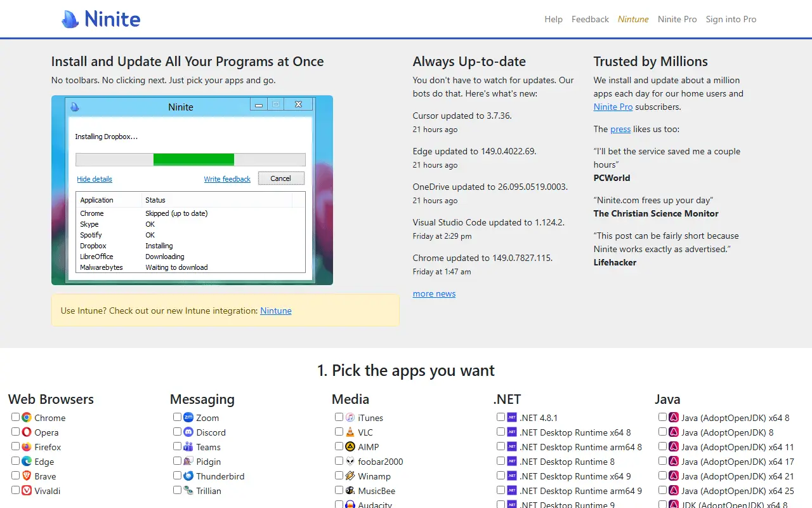Check the Edge checkbox
Image resolution: width=812 pixels, height=508 pixels.
tap(15, 461)
